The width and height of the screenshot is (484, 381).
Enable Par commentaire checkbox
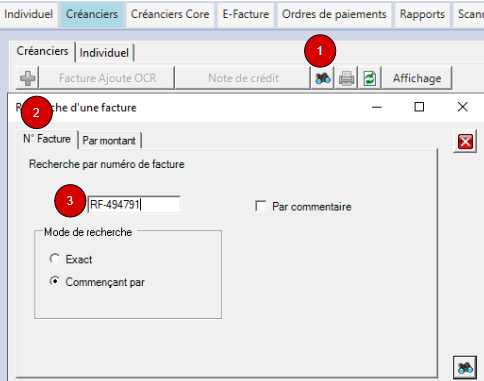pos(261,206)
